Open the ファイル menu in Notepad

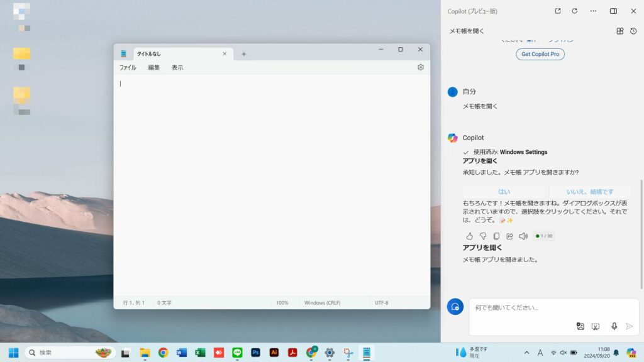pos(128,67)
